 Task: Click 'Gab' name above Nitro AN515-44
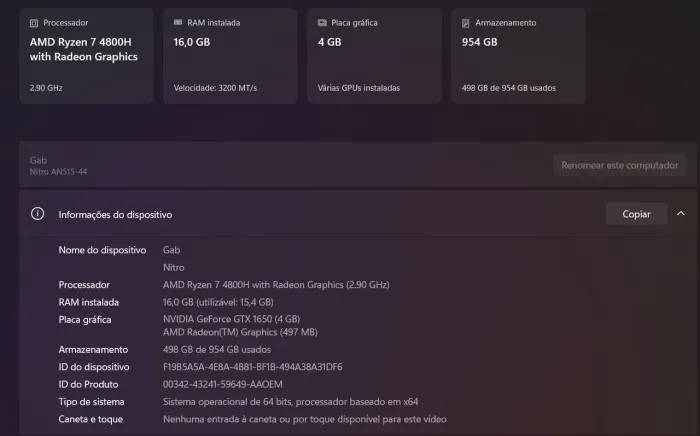pyautogui.click(x=38, y=160)
